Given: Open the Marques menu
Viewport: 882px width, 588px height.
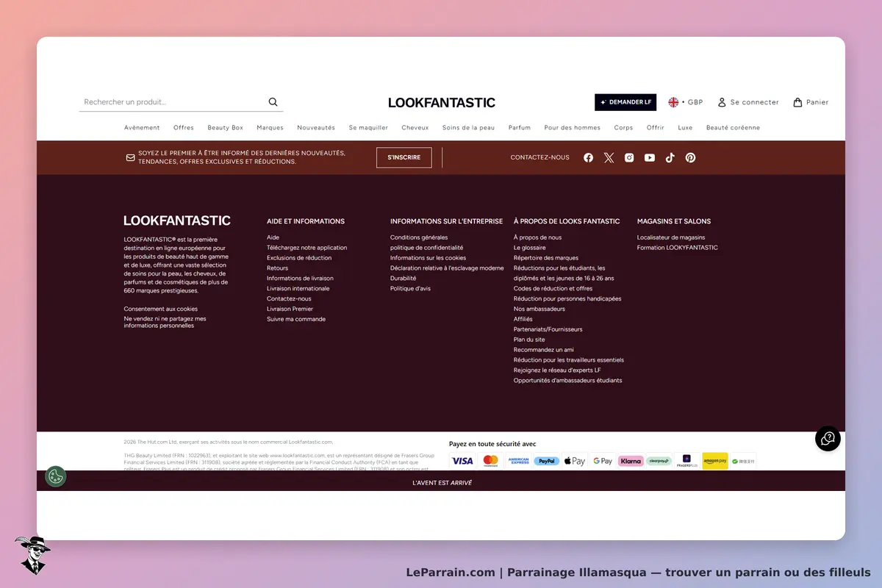Looking at the screenshot, I should pyautogui.click(x=270, y=127).
